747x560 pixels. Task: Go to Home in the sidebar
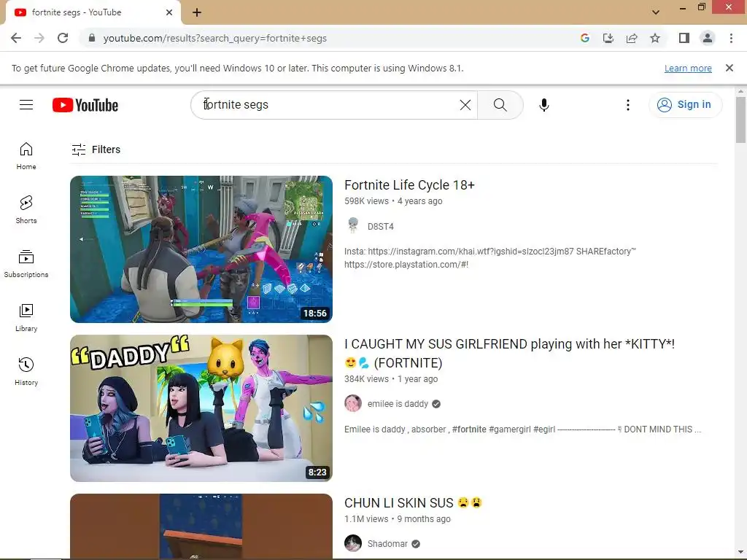[x=26, y=156]
